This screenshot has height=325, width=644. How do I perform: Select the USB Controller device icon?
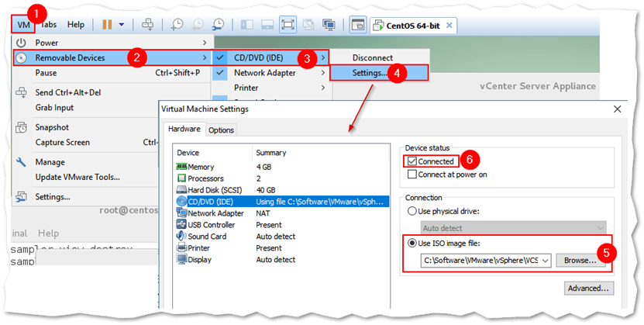coord(181,224)
